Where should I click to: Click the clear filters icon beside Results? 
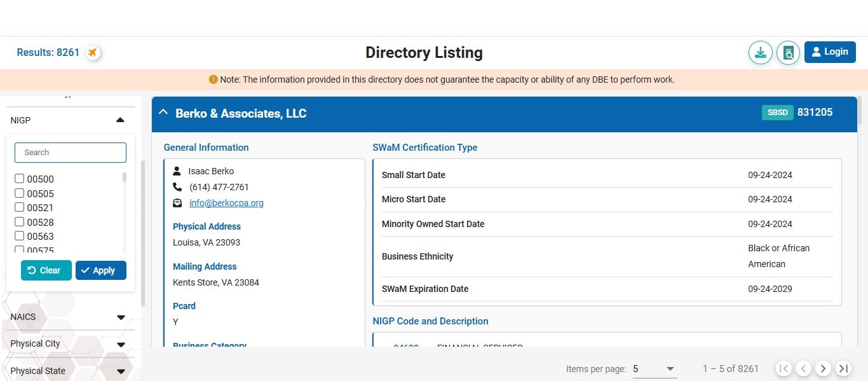(93, 52)
